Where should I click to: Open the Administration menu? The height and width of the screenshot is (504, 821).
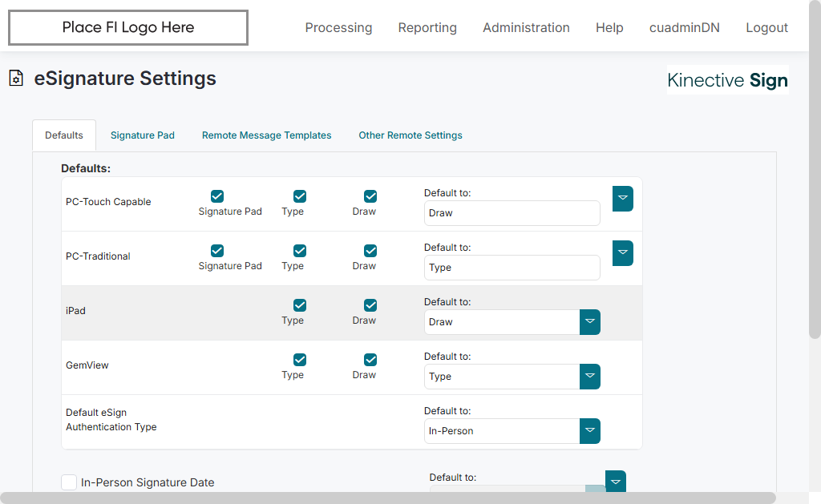(x=526, y=28)
